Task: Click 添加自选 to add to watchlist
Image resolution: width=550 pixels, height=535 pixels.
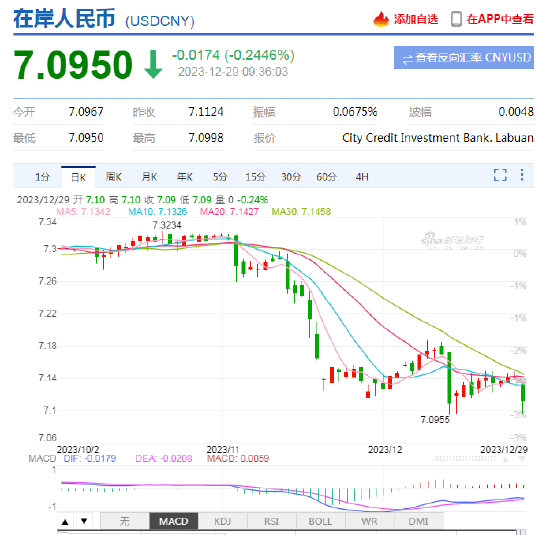Action: point(416,19)
